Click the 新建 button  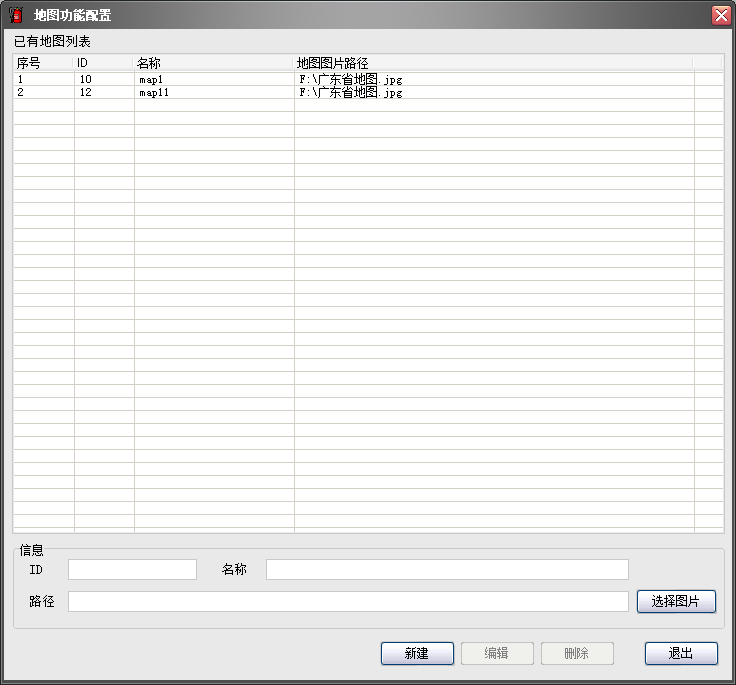417,653
